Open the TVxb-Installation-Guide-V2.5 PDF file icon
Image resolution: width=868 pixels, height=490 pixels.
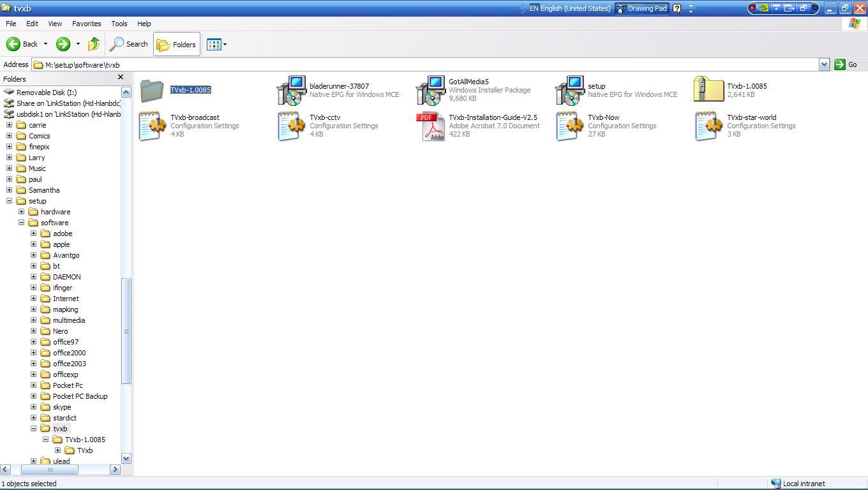[430, 126]
